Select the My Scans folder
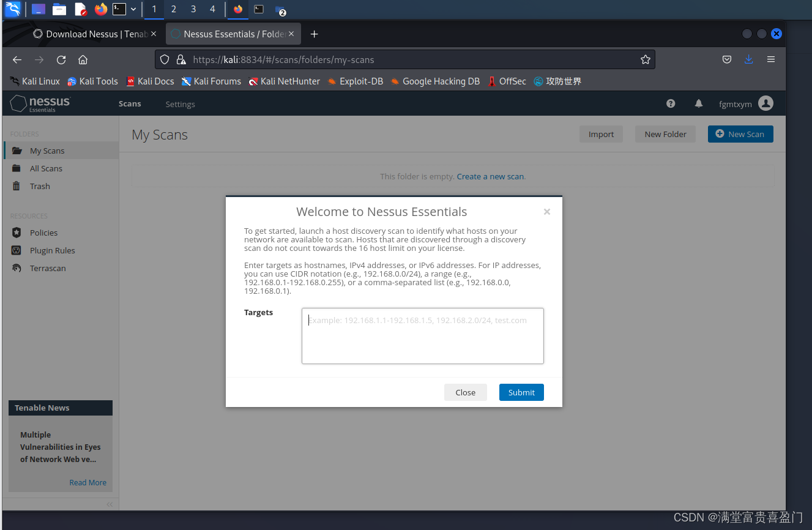Viewport: 812px width, 530px height. tap(61, 151)
